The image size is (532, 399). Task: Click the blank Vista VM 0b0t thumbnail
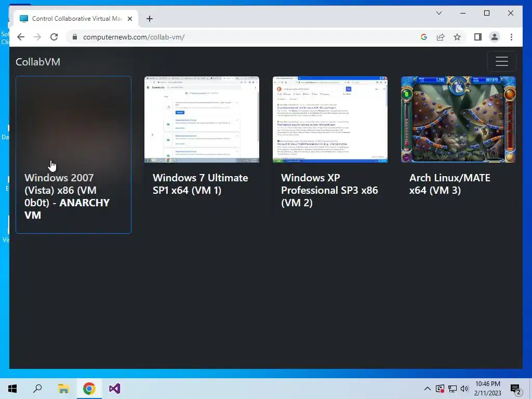(x=73, y=120)
